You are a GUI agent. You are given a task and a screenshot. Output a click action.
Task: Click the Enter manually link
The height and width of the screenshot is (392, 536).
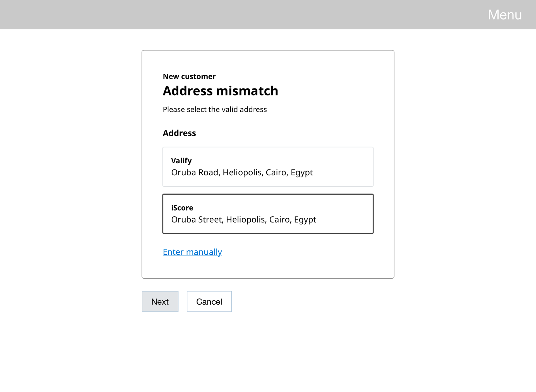pyautogui.click(x=192, y=252)
